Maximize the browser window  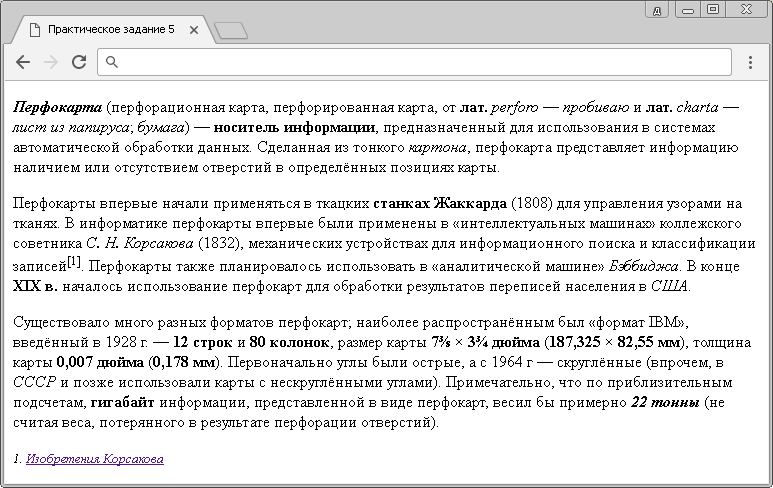712,9
